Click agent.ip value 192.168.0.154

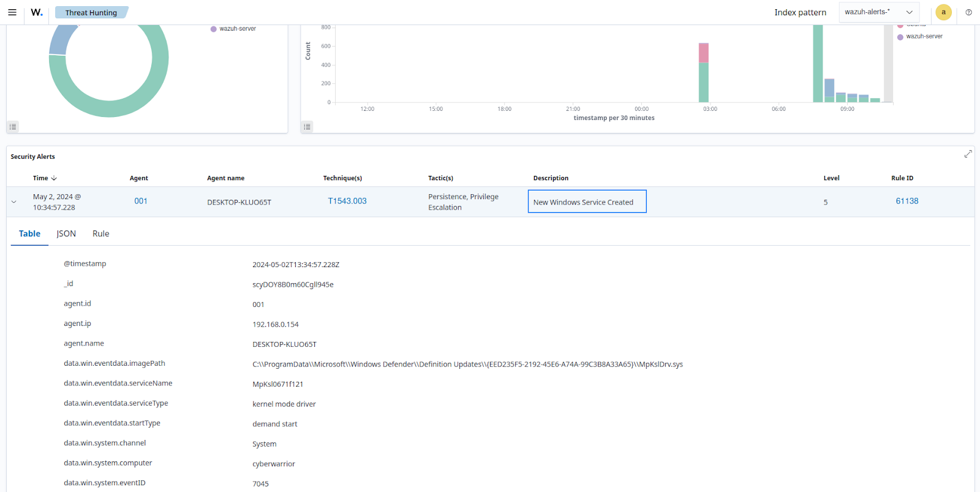pyautogui.click(x=276, y=324)
